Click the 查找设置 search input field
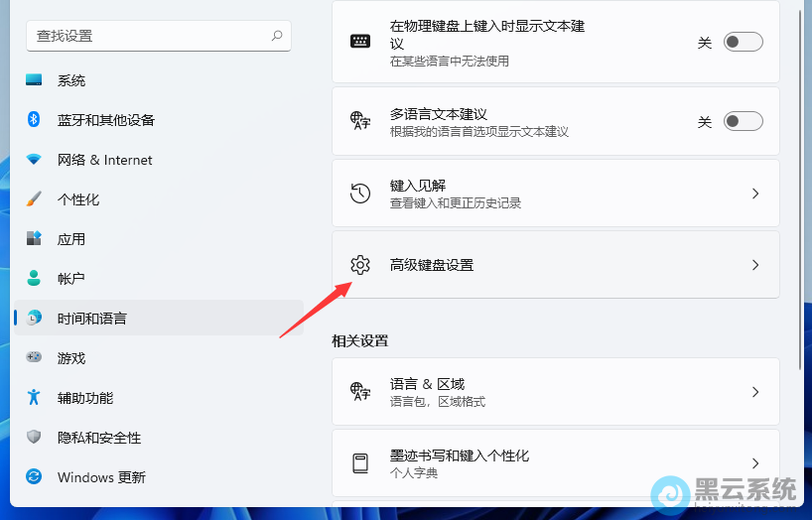 pos(149,36)
